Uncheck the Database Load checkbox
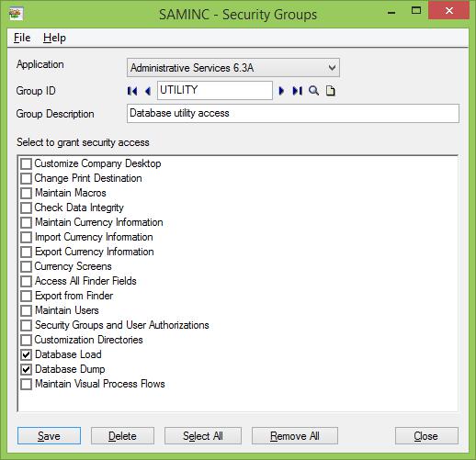The width and height of the screenshot is (476, 460). click(x=26, y=354)
